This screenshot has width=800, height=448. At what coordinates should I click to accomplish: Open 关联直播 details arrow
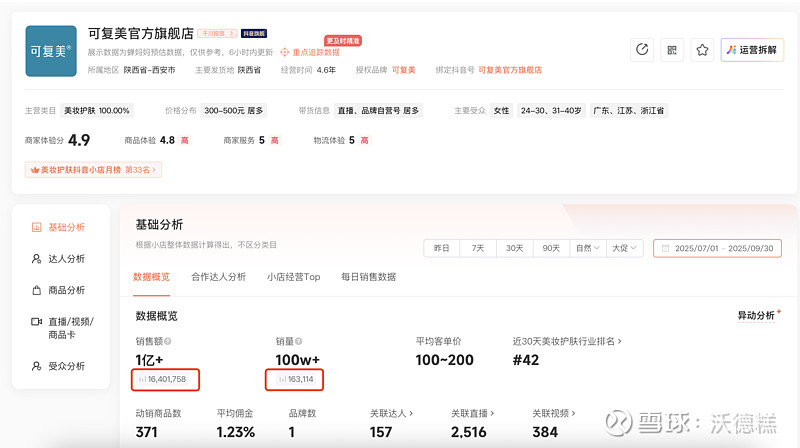[x=492, y=413]
